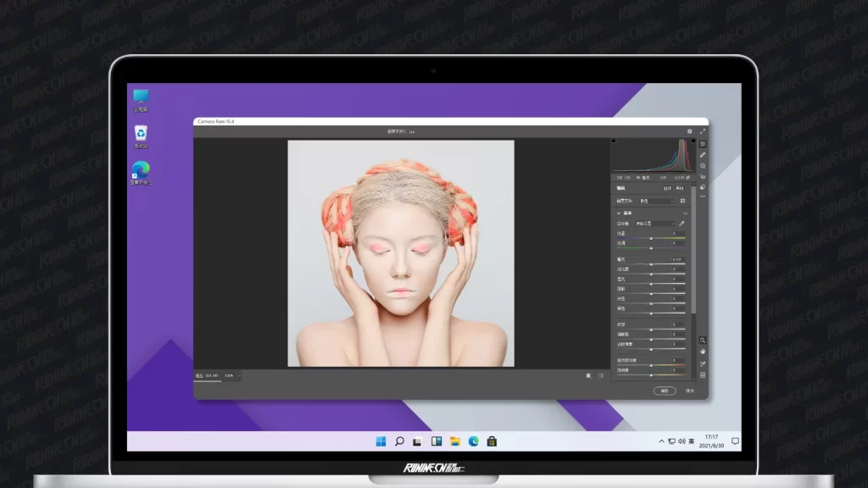Select the Edit panel icon
This screenshot has width=868, height=488.
click(703, 144)
